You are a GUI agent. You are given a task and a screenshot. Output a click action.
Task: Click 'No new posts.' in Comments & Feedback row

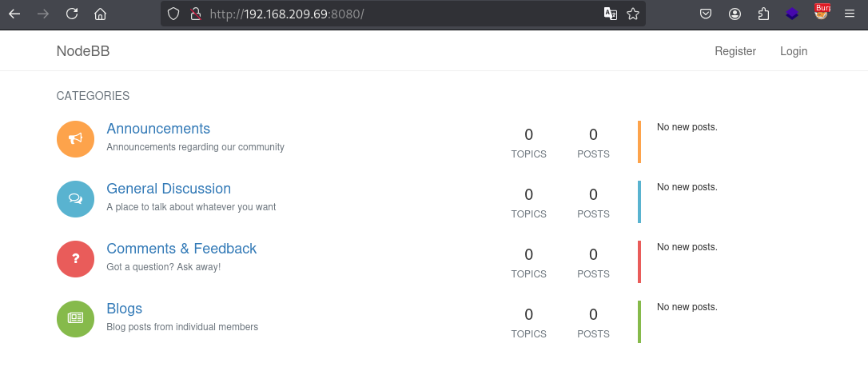click(687, 246)
